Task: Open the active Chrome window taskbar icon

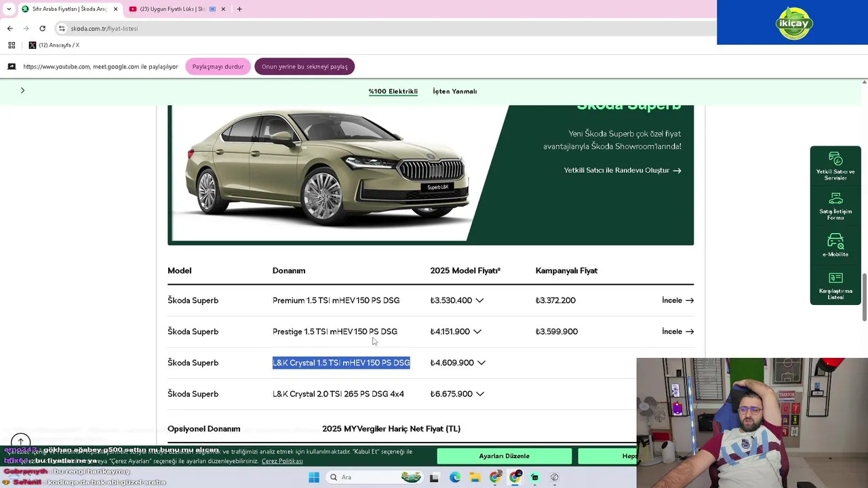Action: tap(515, 477)
